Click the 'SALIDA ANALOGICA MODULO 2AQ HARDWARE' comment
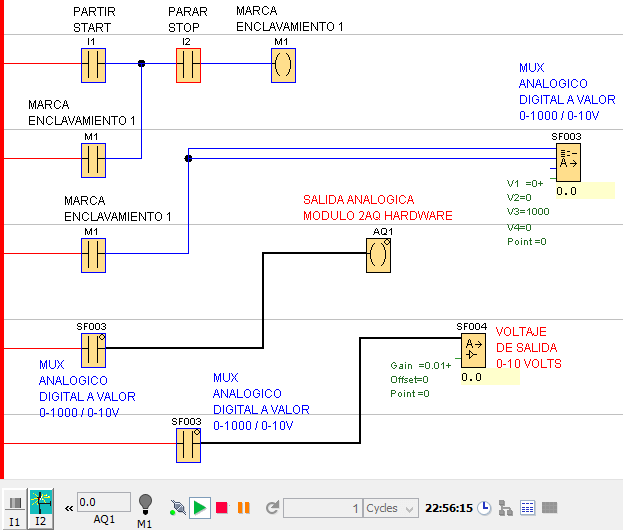 point(377,208)
